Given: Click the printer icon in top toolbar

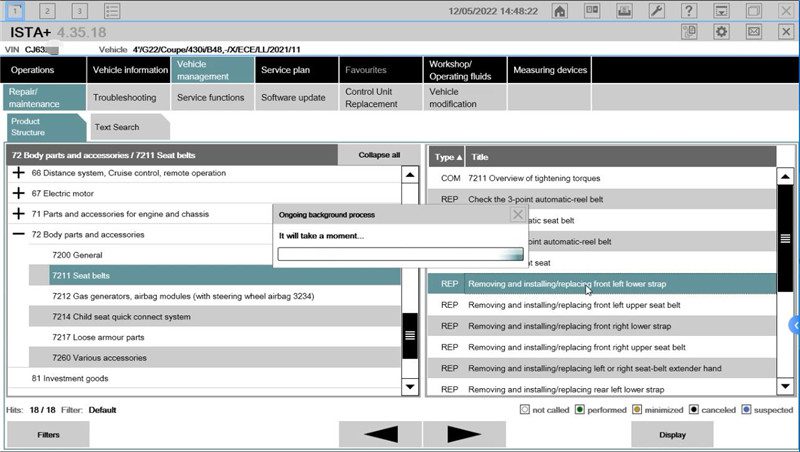Looking at the screenshot, I should click(x=624, y=11).
